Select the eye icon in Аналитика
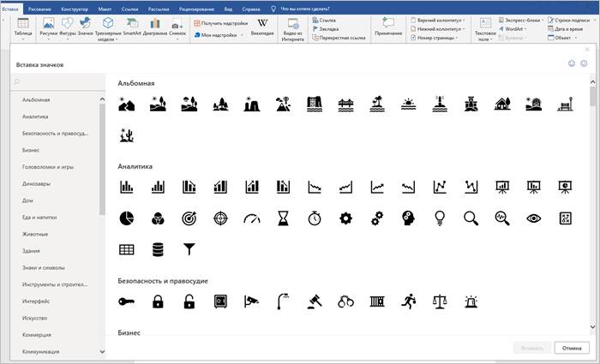The width and height of the screenshot is (600, 364). coord(533,218)
